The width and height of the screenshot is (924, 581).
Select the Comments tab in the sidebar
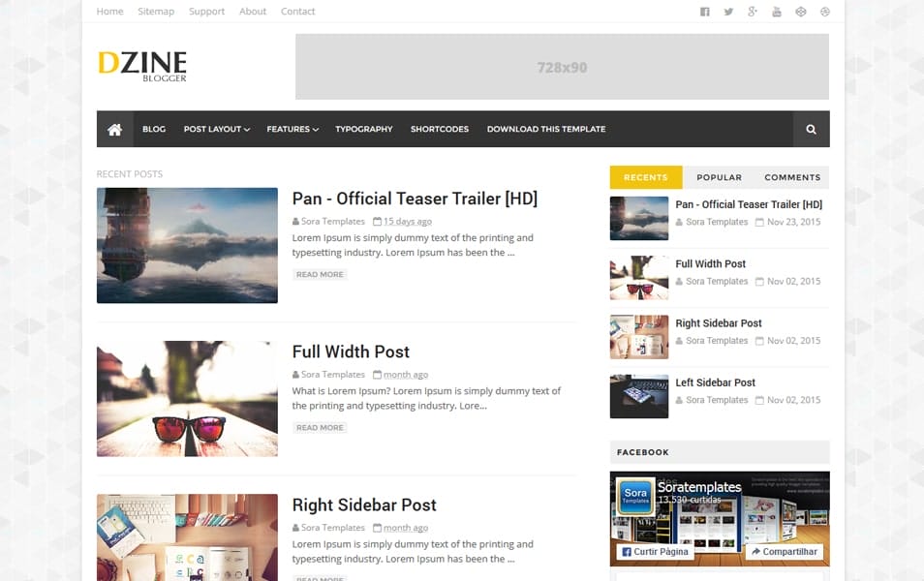click(x=792, y=177)
